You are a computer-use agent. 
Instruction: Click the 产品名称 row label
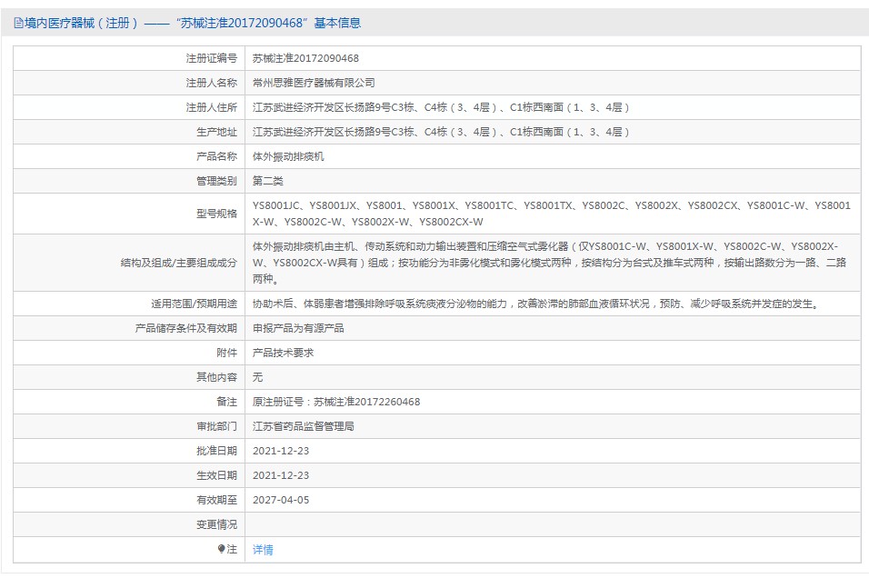point(216,156)
